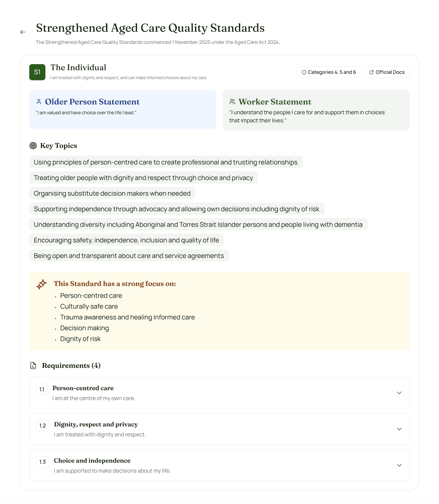Click the target icon next to Key Topics
439x504 pixels.
(33, 145)
